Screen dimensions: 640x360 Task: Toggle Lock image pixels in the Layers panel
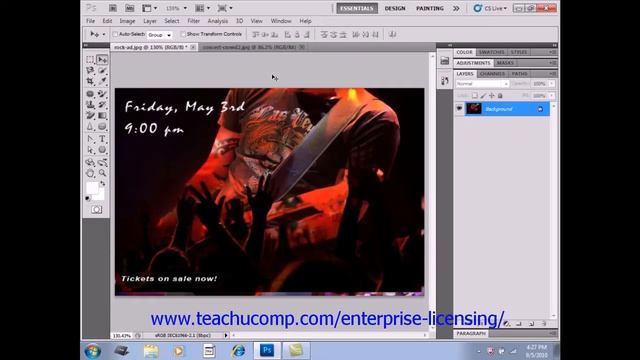(x=483, y=96)
